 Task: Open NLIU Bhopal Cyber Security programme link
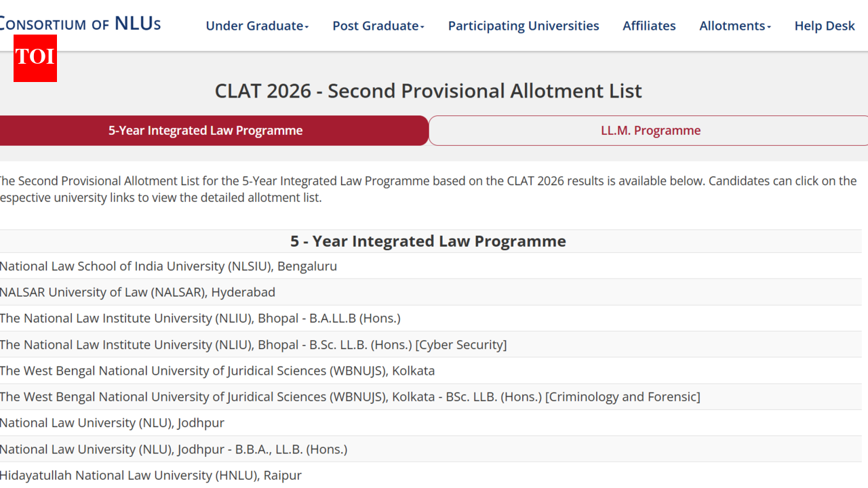tap(253, 344)
